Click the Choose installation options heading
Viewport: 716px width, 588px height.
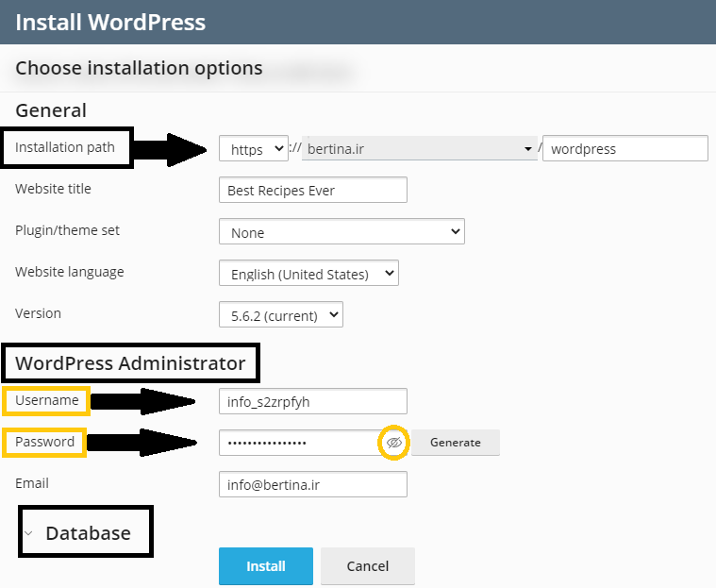tap(139, 68)
